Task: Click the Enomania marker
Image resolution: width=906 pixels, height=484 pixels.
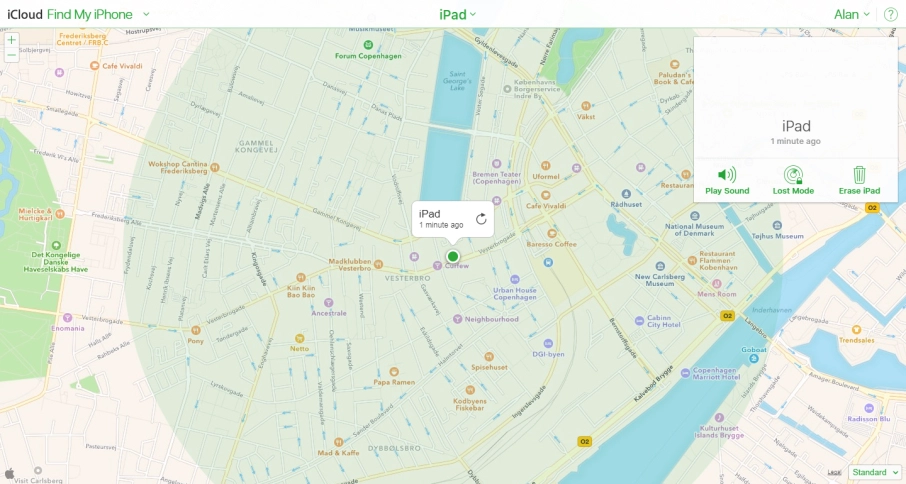Action: [67, 318]
